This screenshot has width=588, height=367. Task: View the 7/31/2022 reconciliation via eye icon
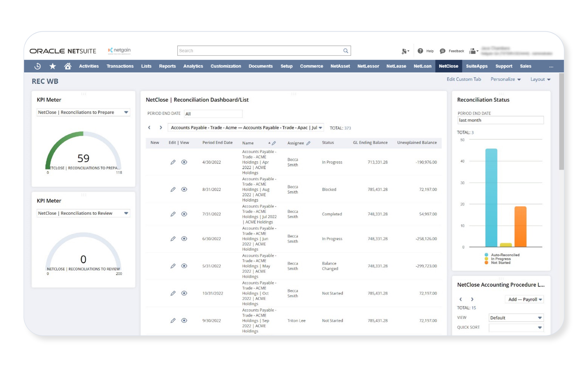tap(184, 214)
